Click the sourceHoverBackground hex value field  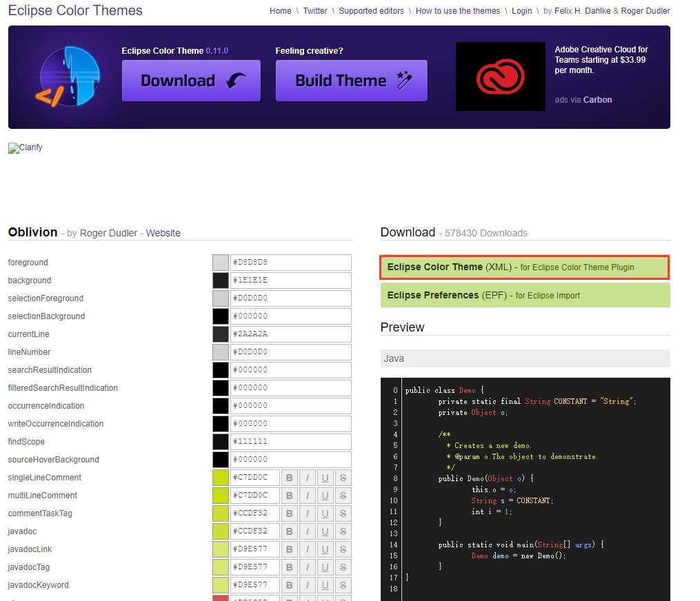[291, 459]
